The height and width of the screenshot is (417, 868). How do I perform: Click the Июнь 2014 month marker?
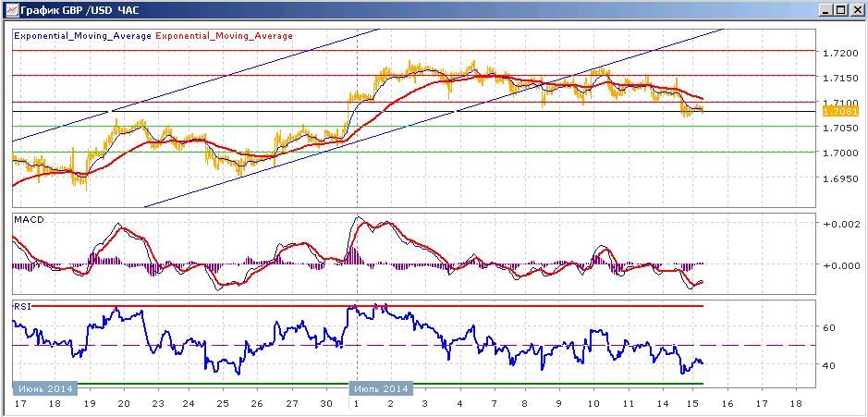[45, 388]
